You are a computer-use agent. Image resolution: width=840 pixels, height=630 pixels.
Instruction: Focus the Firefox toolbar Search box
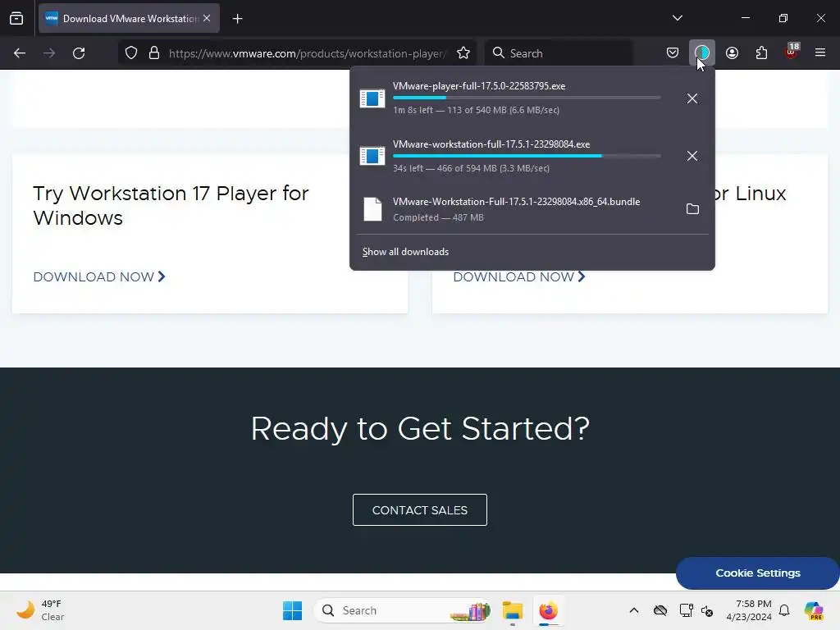click(559, 53)
